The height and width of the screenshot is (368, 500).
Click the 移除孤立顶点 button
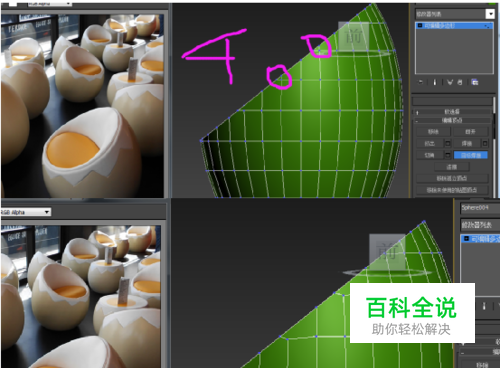coord(452,178)
